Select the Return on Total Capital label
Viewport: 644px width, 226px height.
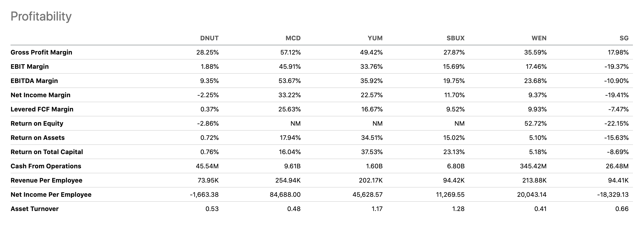point(47,152)
